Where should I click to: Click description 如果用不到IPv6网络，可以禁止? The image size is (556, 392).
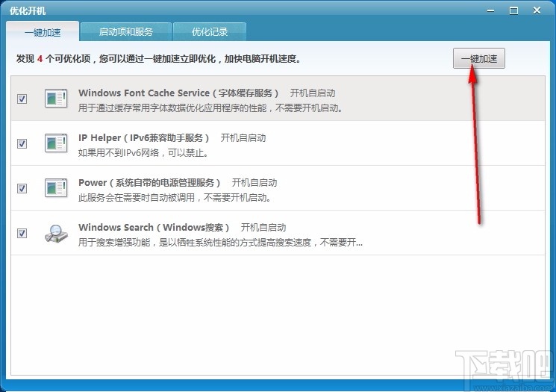(143, 153)
